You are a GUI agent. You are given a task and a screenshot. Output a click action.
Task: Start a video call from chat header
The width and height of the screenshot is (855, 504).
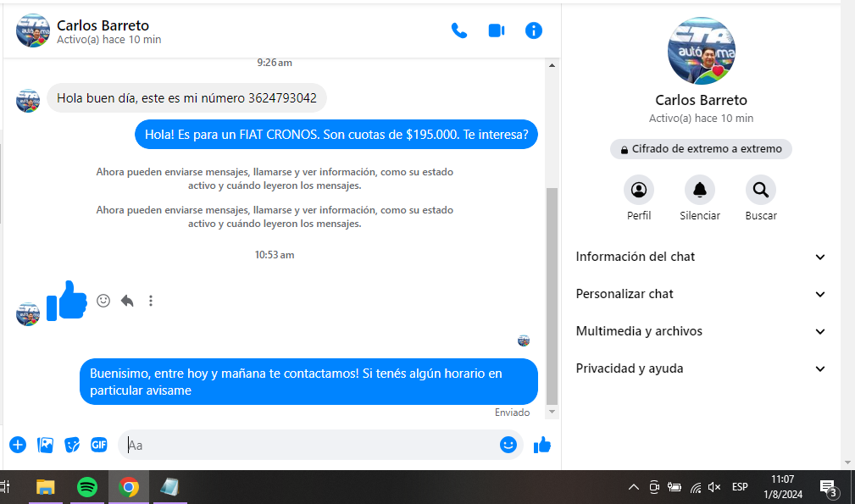click(x=497, y=30)
